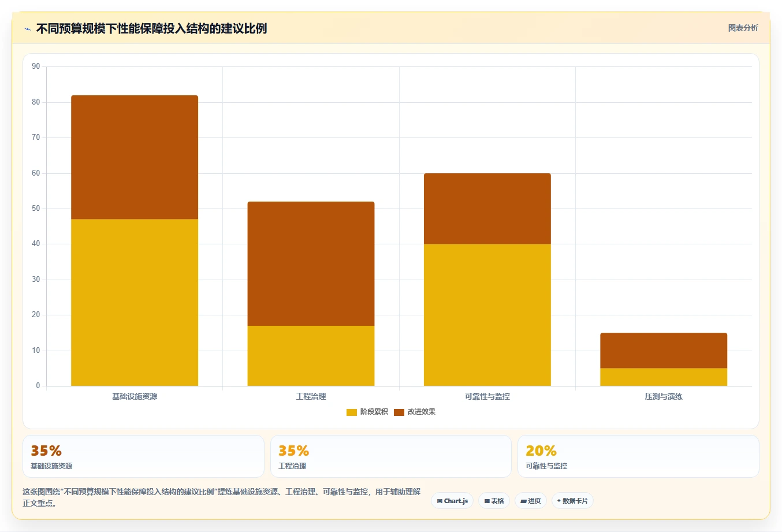Click the brown 改进效果 segment of 压测与演练
The image size is (782, 532).
(x=664, y=350)
